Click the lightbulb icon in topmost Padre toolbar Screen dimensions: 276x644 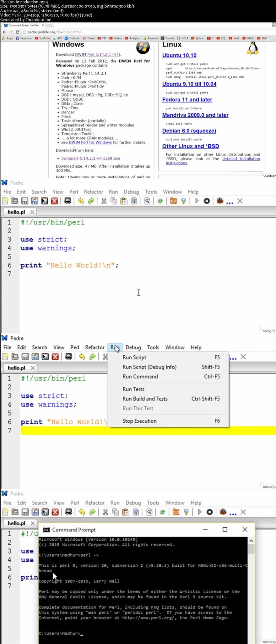coord(184,201)
